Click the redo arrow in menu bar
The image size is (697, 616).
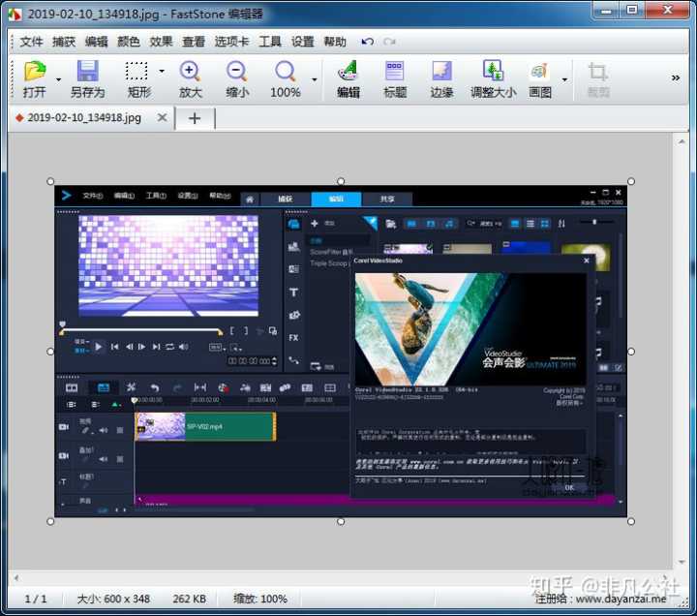390,42
